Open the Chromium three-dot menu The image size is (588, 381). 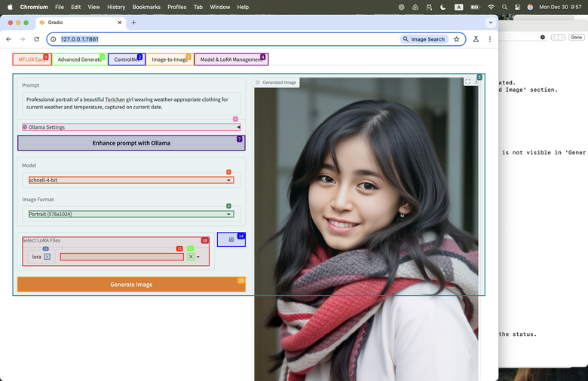pyautogui.click(x=490, y=39)
